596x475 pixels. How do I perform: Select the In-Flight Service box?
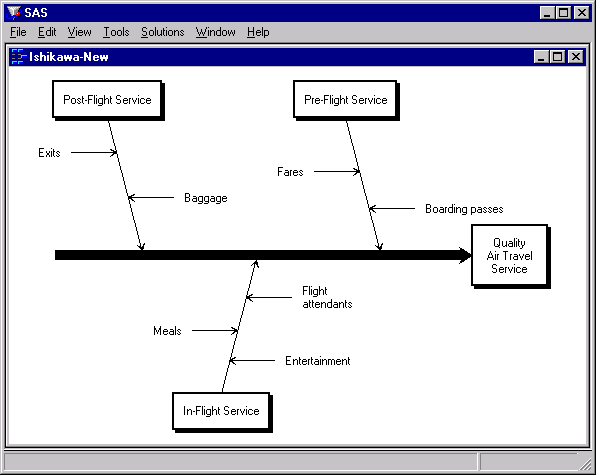click(222, 412)
